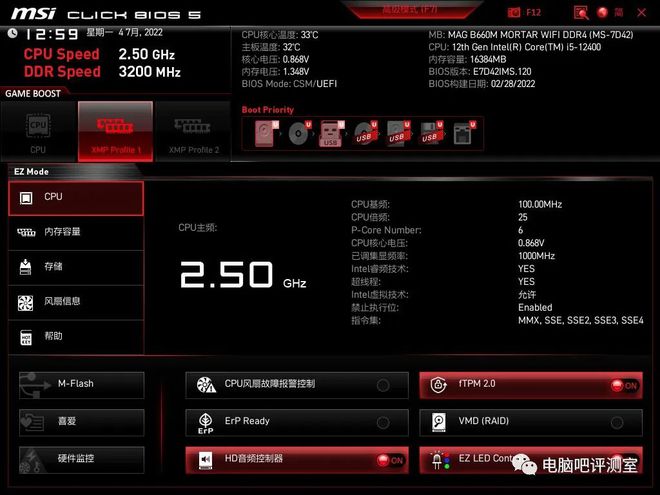Open the CPU section in EZ Mode sidebar
The image size is (660, 495).
tap(76, 198)
